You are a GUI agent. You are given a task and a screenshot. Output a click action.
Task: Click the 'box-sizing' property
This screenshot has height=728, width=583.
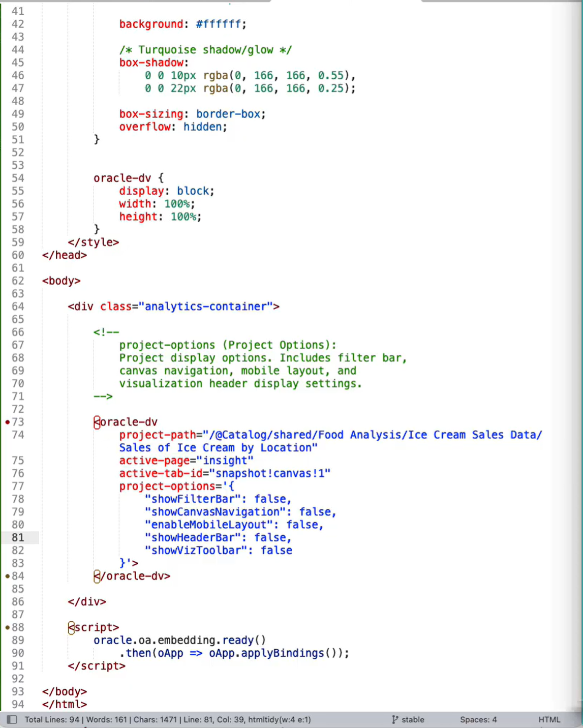coord(151,114)
